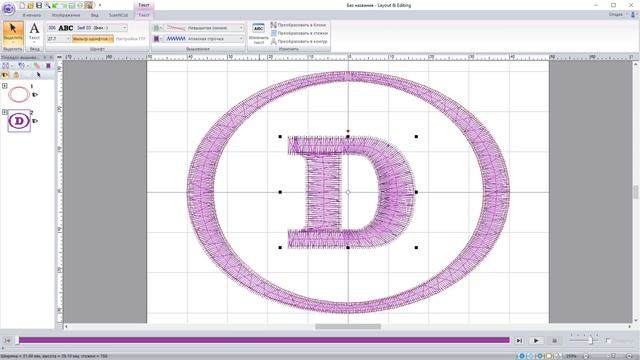Close the sewing order panel
The image size is (640, 360).
pos(51,58)
